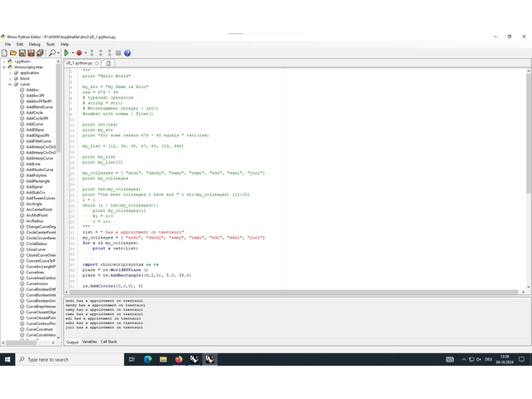Select CloseCurve function

click(36, 249)
